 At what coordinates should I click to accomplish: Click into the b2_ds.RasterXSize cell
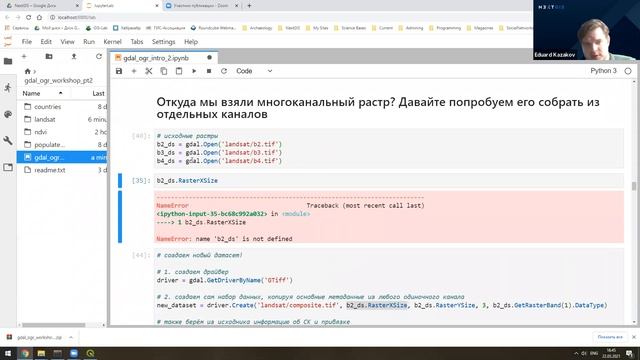tap(389, 180)
